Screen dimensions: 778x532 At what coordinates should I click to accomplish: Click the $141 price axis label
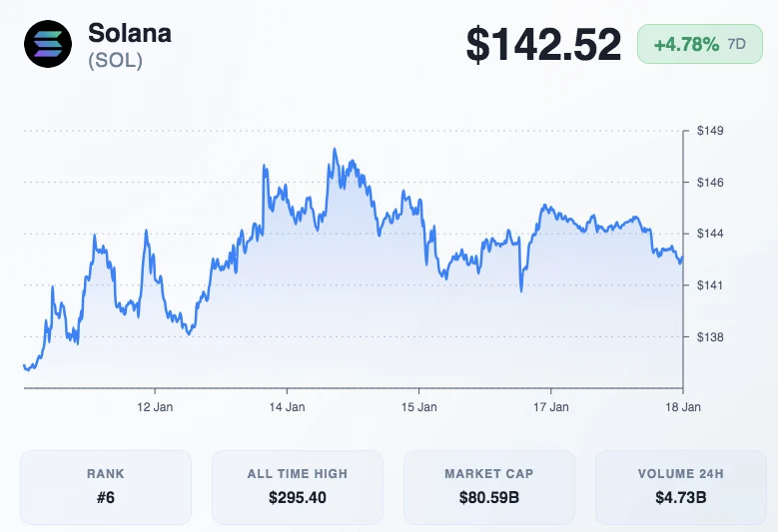click(710, 285)
